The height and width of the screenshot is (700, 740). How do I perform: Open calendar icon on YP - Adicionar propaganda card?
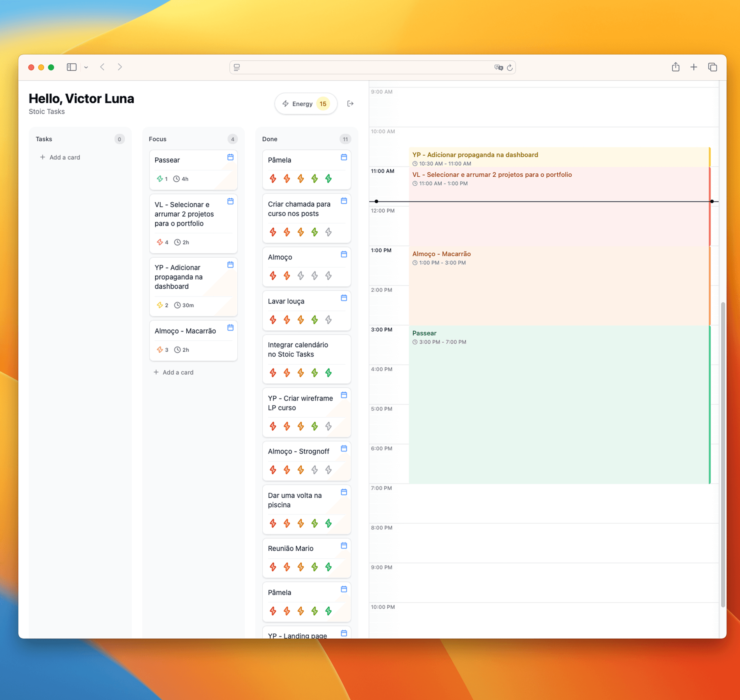[x=230, y=265]
